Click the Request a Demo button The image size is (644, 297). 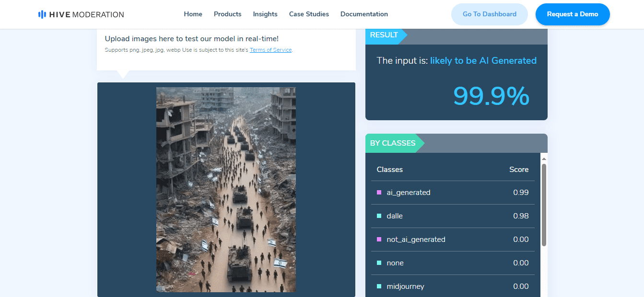tap(573, 14)
